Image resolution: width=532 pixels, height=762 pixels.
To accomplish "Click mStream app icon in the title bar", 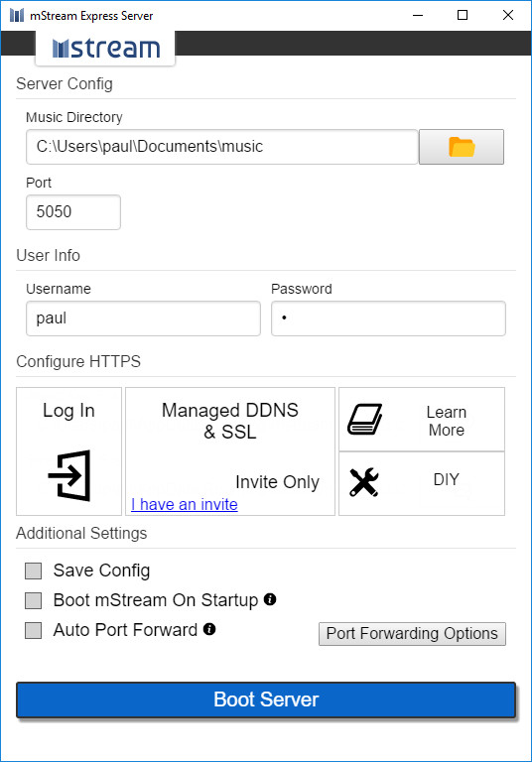I will pos(17,15).
